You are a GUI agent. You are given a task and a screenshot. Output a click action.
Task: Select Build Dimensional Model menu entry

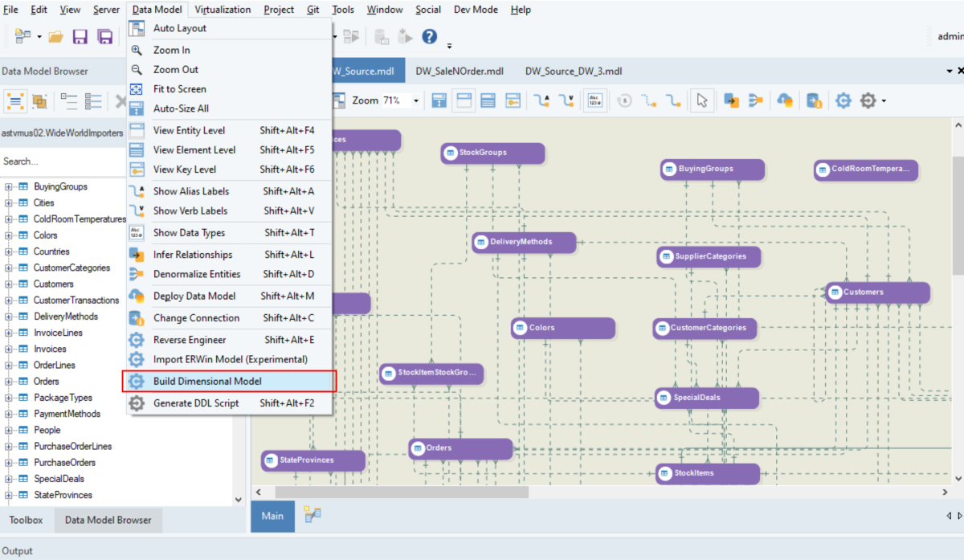tap(207, 381)
